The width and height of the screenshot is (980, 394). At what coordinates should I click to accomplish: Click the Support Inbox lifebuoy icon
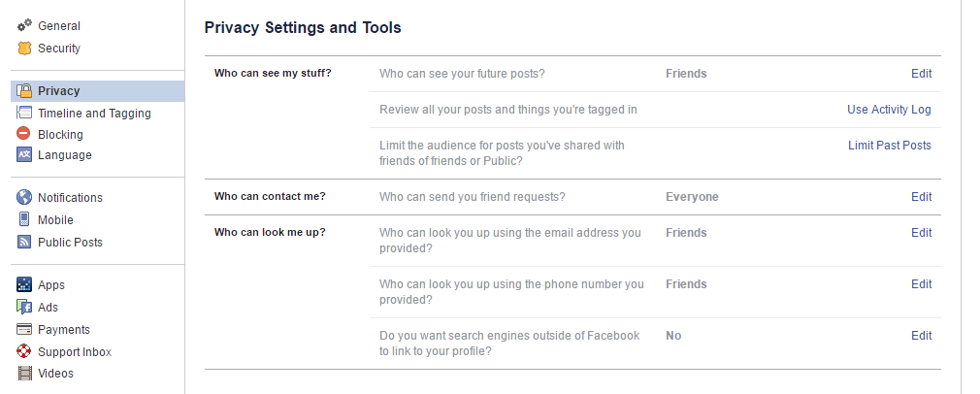pyautogui.click(x=25, y=352)
